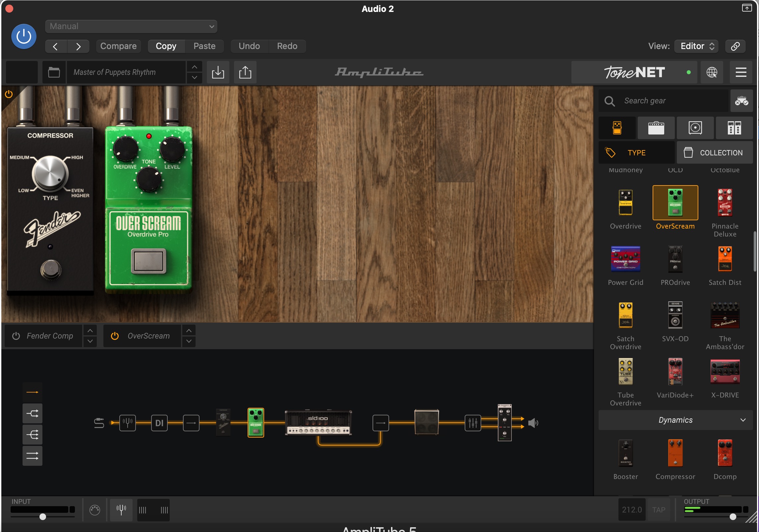The width and height of the screenshot is (759, 532).
Task: Click the Search gear field
Action: [664, 101]
